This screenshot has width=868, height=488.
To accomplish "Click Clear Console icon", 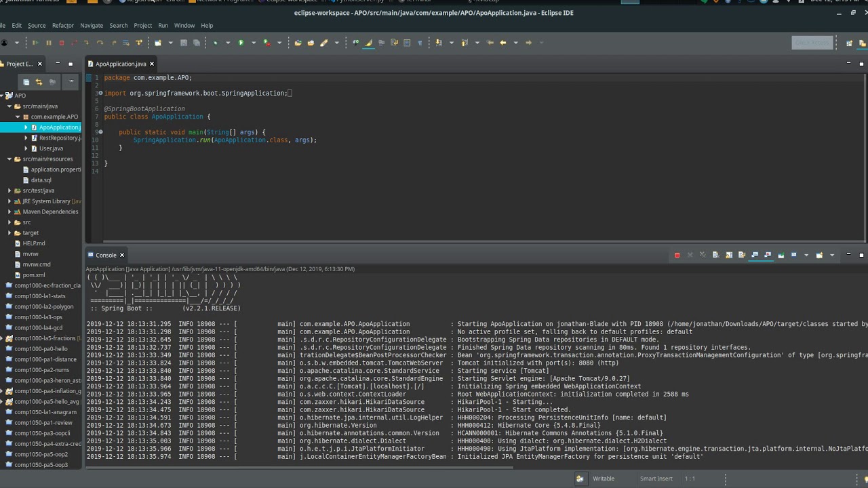I will 716,256.
